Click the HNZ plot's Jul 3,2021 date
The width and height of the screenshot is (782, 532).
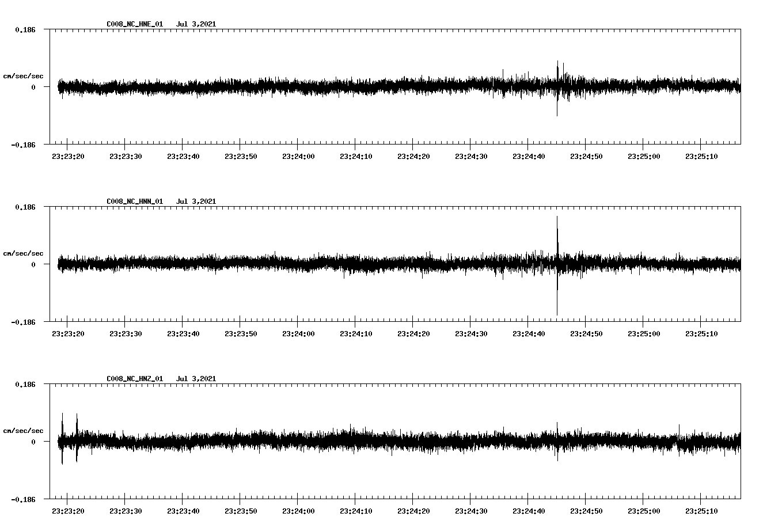tap(196, 379)
